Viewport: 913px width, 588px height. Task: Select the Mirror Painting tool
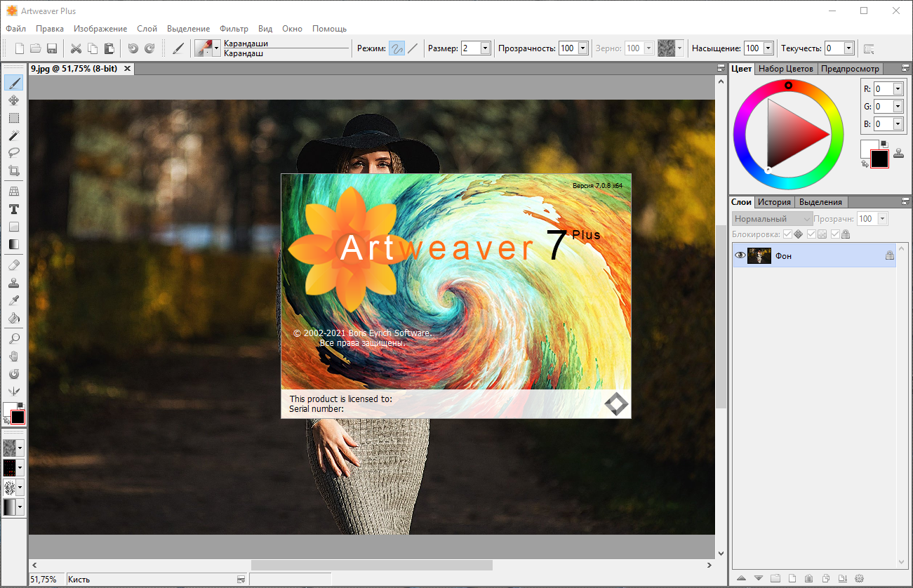[13, 392]
